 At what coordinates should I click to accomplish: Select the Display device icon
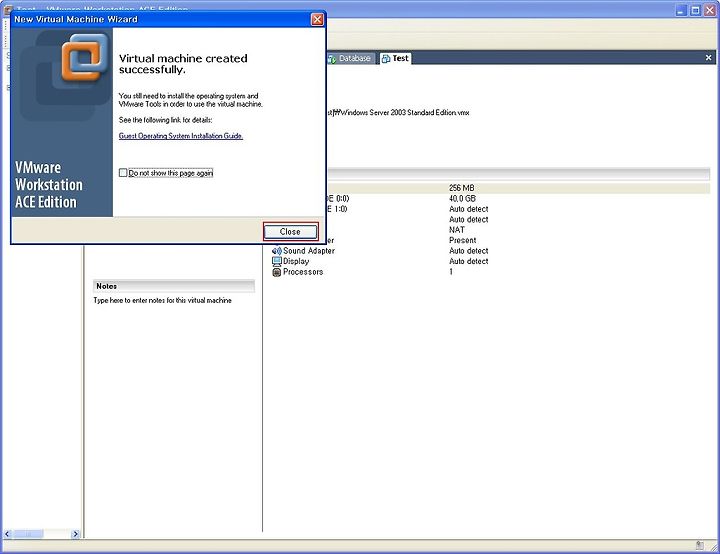276,261
